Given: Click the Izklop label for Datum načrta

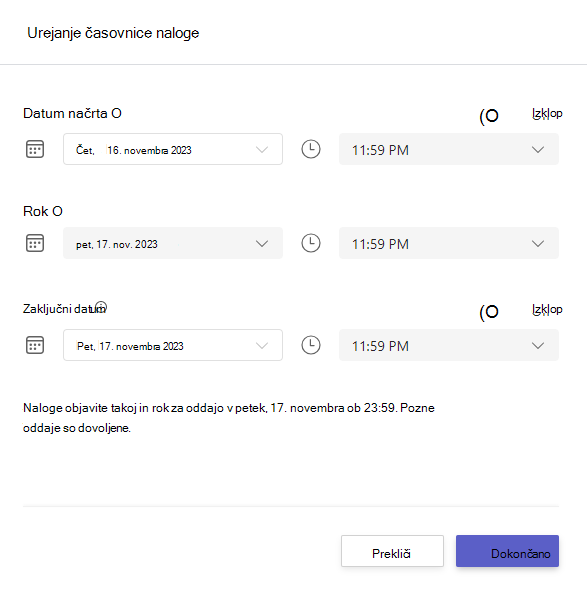Looking at the screenshot, I should pos(547,113).
